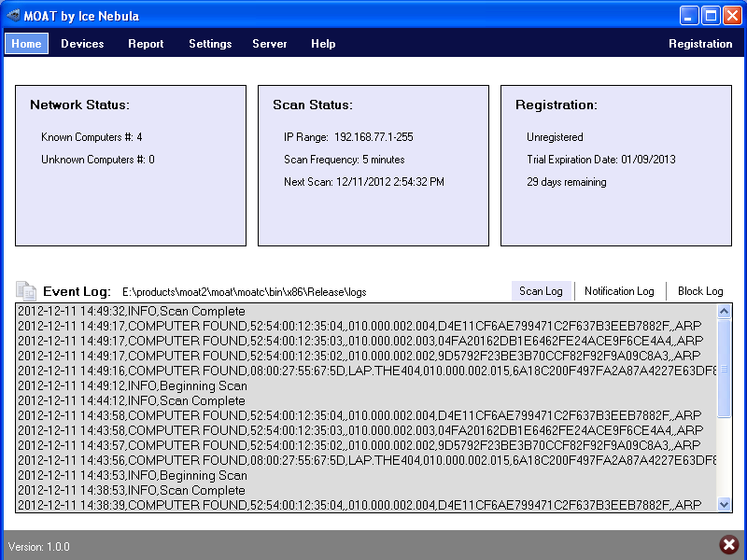Select the 14:38:53 Scan Complete log entry
The height and width of the screenshot is (560, 747).
pos(366,491)
